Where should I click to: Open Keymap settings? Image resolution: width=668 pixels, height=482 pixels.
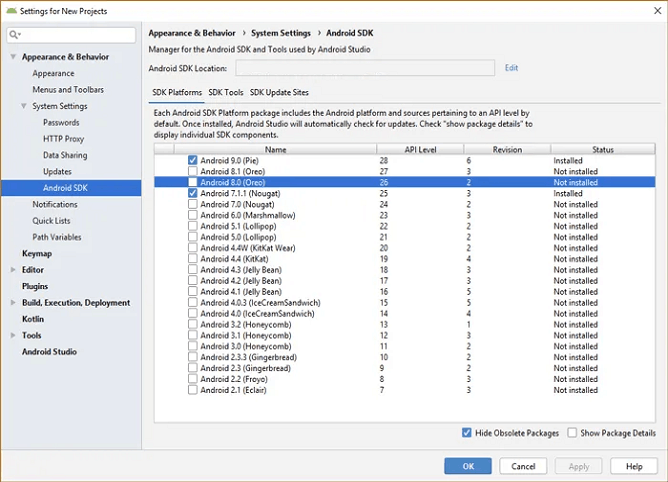[37, 254]
